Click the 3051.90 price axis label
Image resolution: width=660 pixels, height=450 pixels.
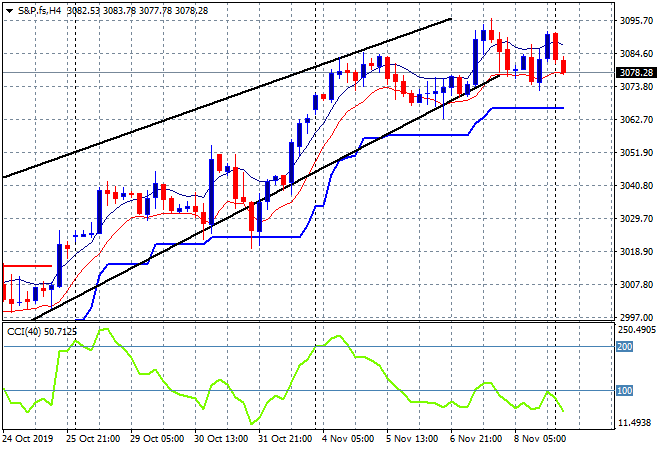[x=636, y=153]
